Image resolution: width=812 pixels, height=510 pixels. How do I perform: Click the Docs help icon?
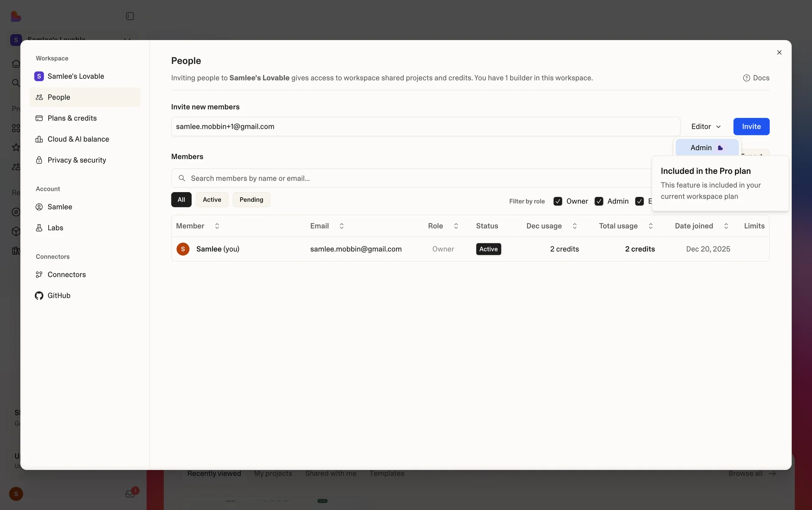[x=746, y=78]
